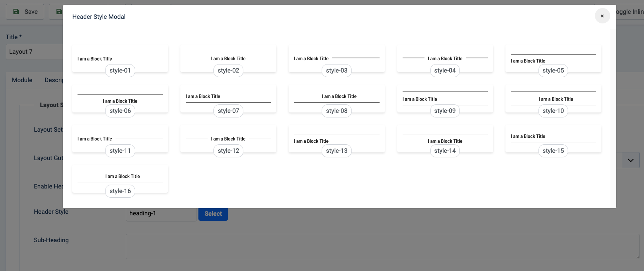Image resolution: width=644 pixels, height=271 pixels.
Task: Click the Save icon in the toolbar
Action: 16,12
